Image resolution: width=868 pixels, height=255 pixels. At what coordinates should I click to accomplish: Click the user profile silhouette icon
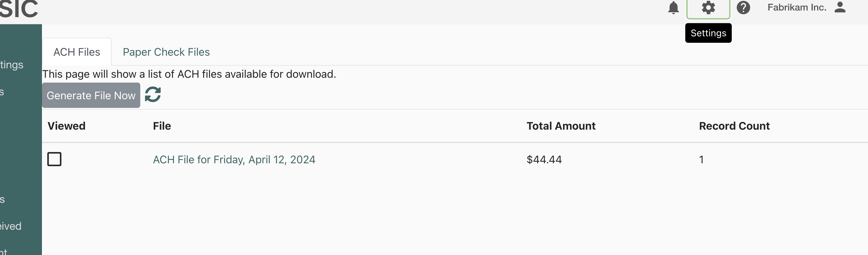[x=840, y=7]
